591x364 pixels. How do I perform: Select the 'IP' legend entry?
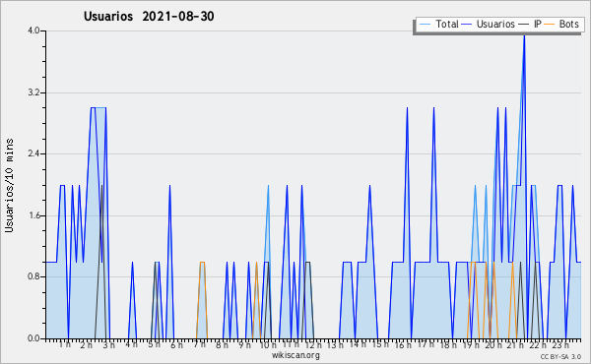(530, 24)
